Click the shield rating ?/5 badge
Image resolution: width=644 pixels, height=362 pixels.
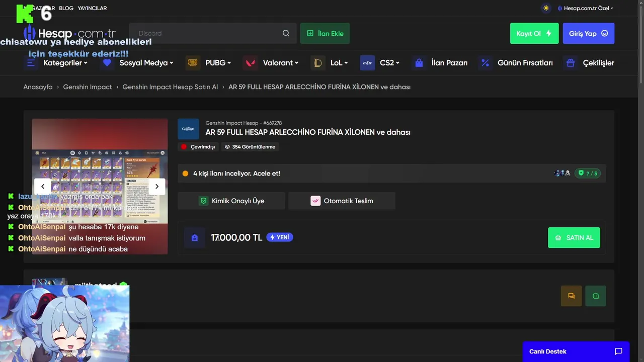pos(588,173)
